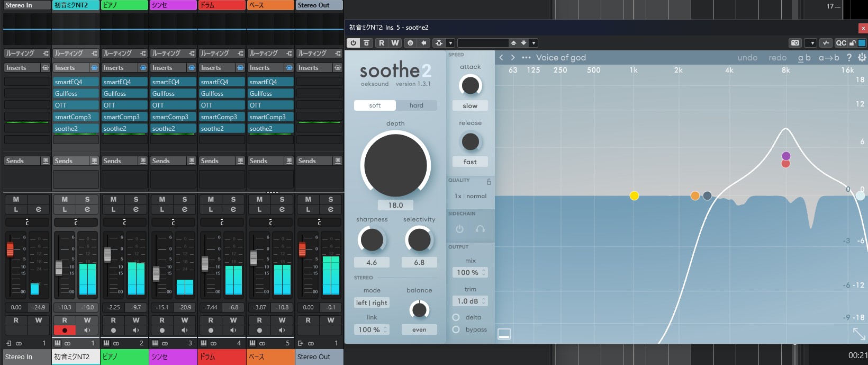Image resolution: width=868 pixels, height=365 pixels.
Task: Click the sidechain power icon
Action: (459, 229)
